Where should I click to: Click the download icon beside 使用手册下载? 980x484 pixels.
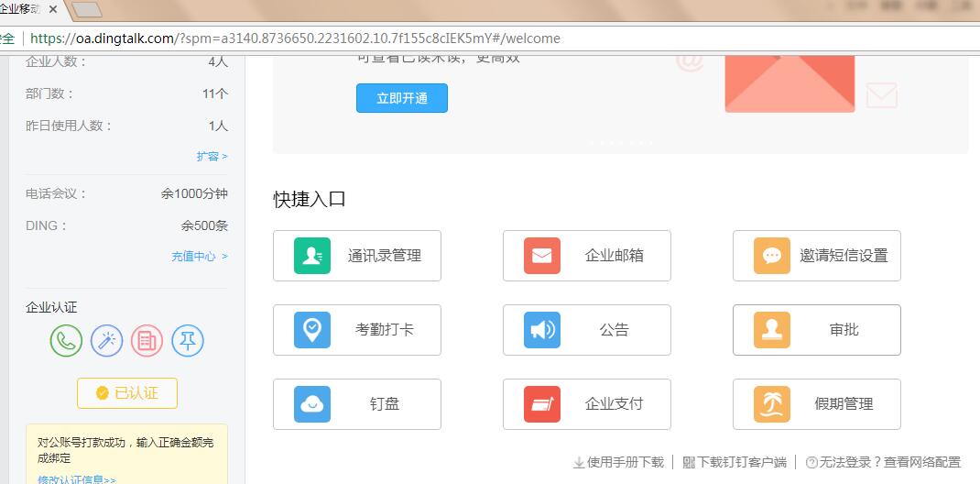click(579, 463)
